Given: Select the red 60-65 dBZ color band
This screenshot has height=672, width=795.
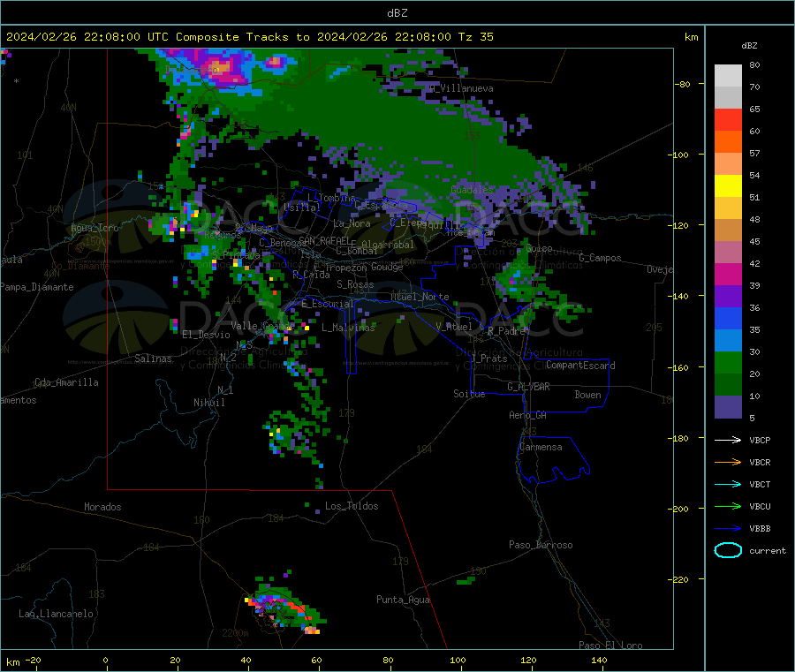Looking at the screenshot, I should [x=728, y=119].
